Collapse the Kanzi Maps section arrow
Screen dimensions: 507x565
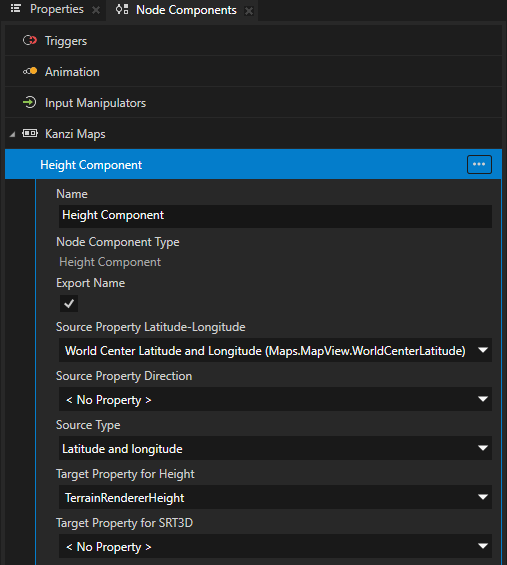pos(13,134)
